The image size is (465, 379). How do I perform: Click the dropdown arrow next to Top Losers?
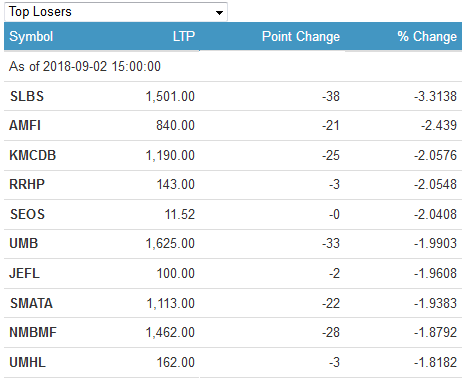click(x=219, y=13)
